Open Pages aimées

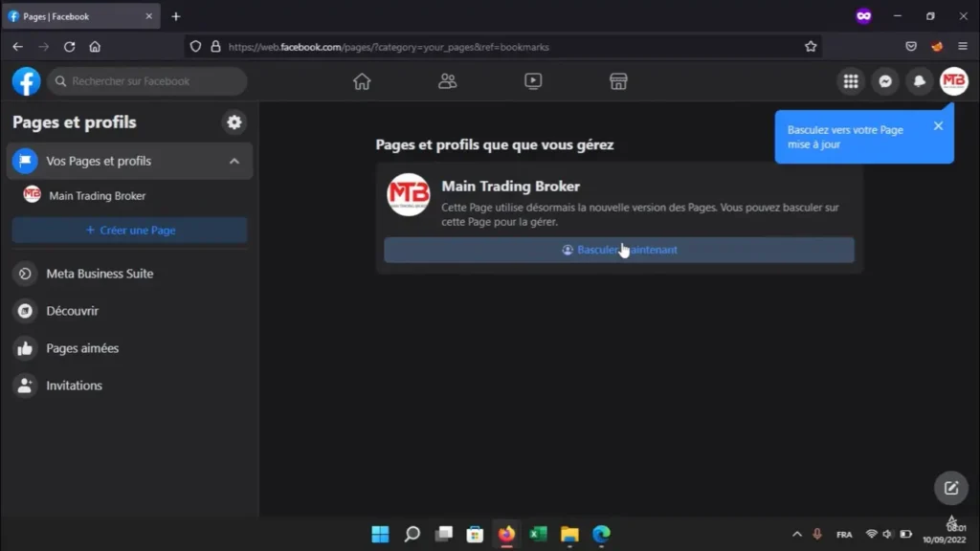coord(130,348)
